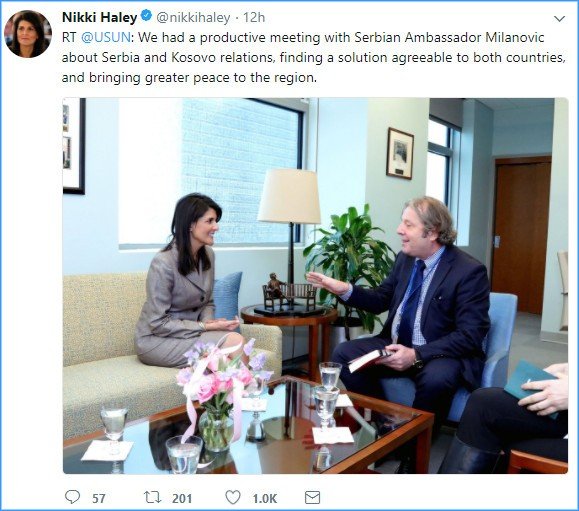Click the blue verified badge
The image size is (579, 511).
146,16
